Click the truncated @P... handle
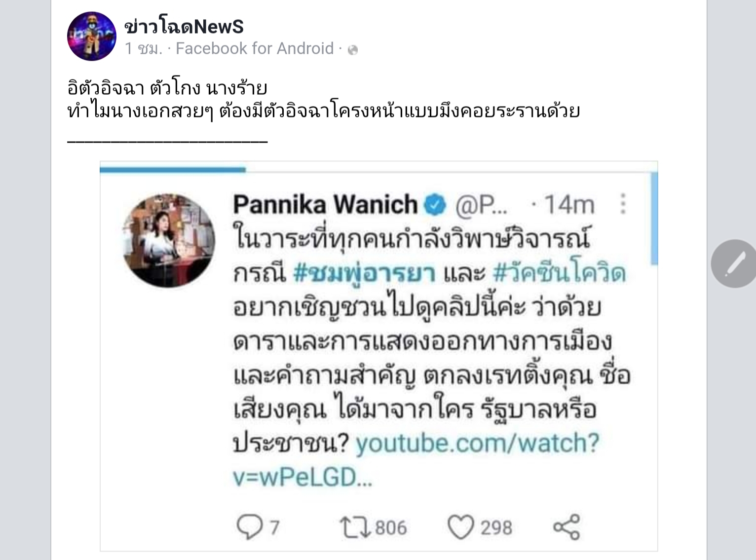Image resolution: width=756 pixels, height=560 pixels. (481, 205)
